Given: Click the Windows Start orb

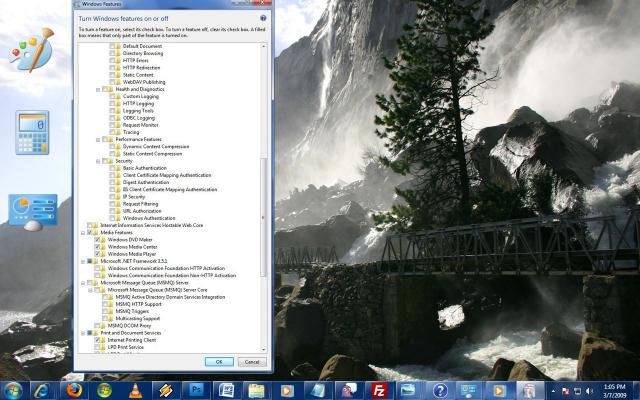Looking at the screenshot, I should [13, 389].
